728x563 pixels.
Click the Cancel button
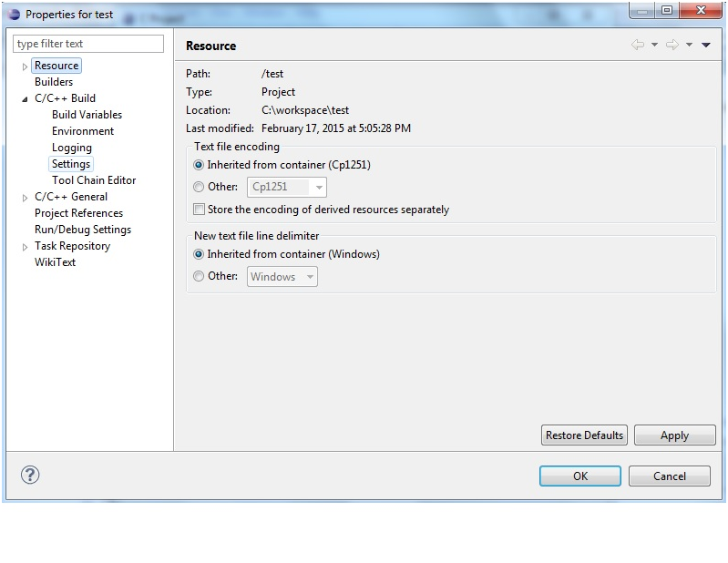pyautogui.click(x=669, y=476)
